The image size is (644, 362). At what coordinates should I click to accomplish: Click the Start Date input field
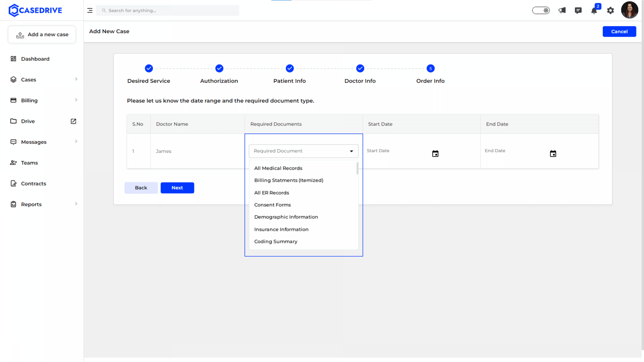(x=398, y=151)
